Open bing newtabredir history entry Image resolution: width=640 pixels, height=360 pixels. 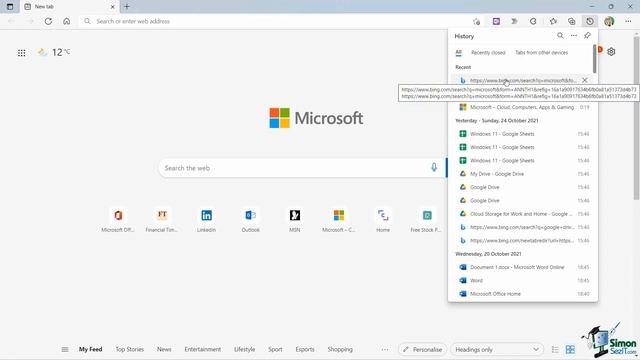pyautogui.click(x=522, y=241)
